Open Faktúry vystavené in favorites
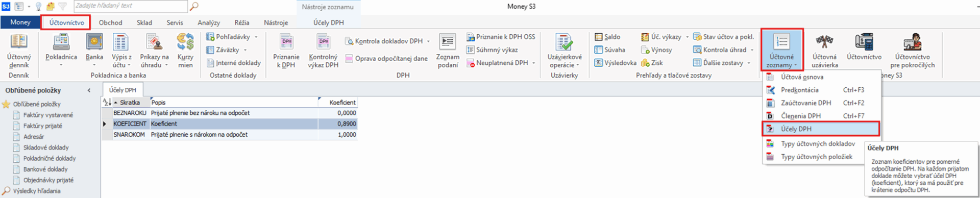The image size is (980, 198). (48, 115)
